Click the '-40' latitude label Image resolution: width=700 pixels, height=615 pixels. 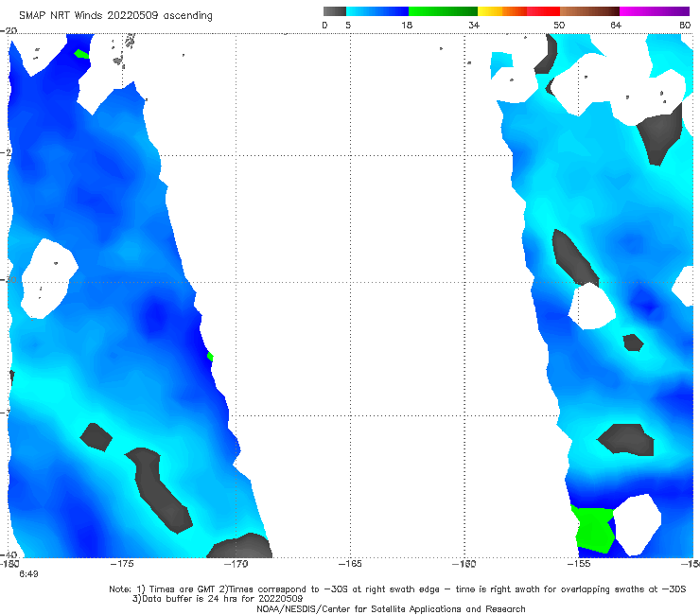9,555
